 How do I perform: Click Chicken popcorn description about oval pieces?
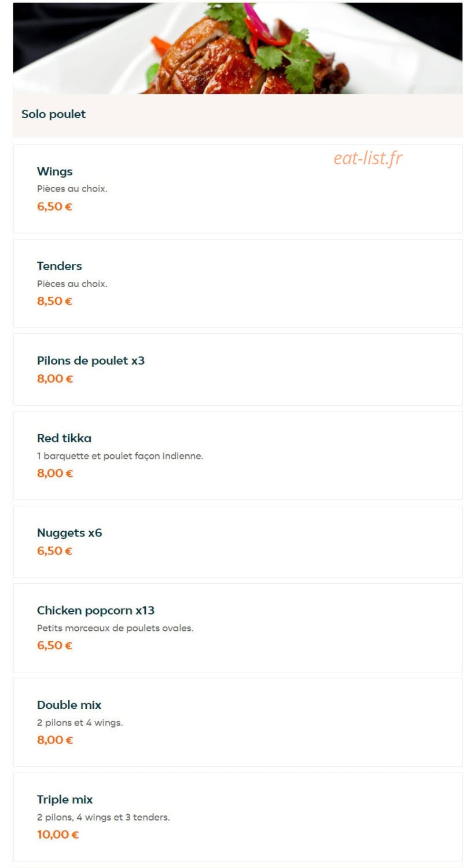(x=115, y=628)
